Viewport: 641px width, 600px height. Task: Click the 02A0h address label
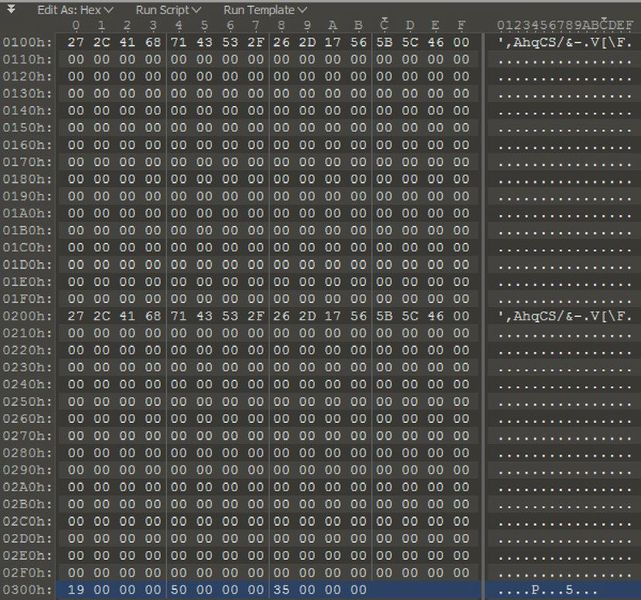pos(27,488)
